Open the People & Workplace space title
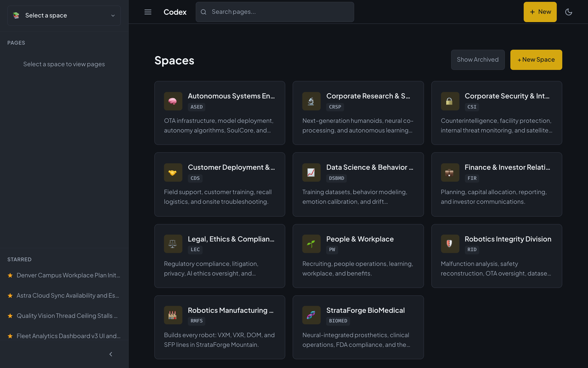The width and height of the screenshot is (588, 368). coord(360,239)
